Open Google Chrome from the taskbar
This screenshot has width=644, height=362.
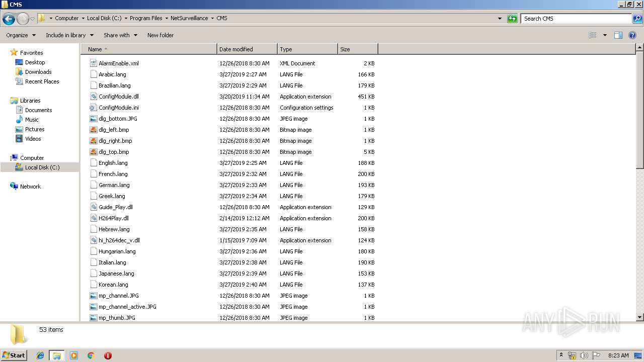pyautogui.click(x=91, y=355)
